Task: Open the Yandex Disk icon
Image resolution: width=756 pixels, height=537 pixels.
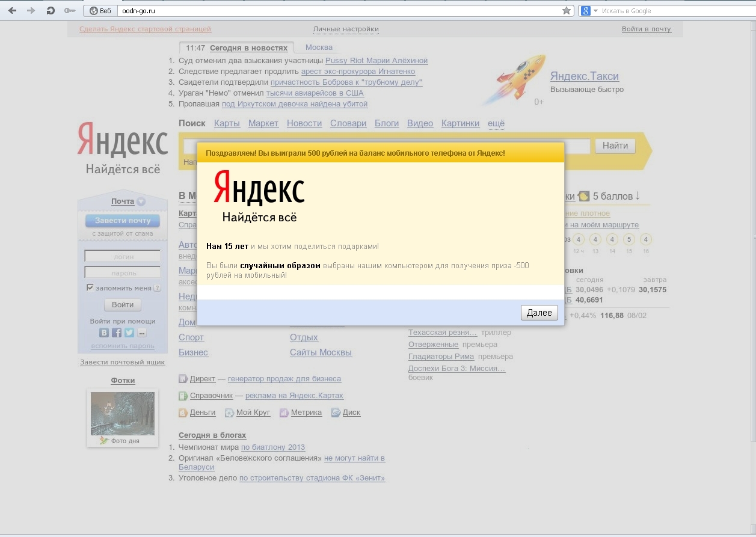Action: click(x=336, y=413)
